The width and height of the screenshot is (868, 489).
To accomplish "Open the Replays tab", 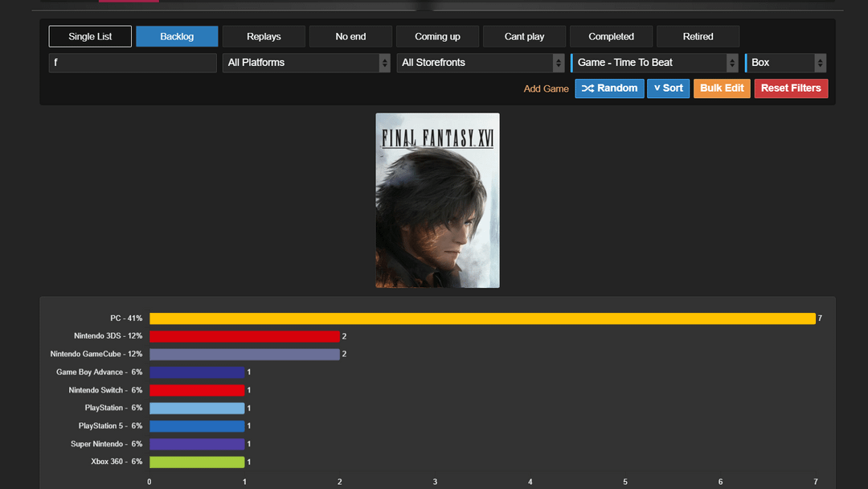I will [264, 36].
